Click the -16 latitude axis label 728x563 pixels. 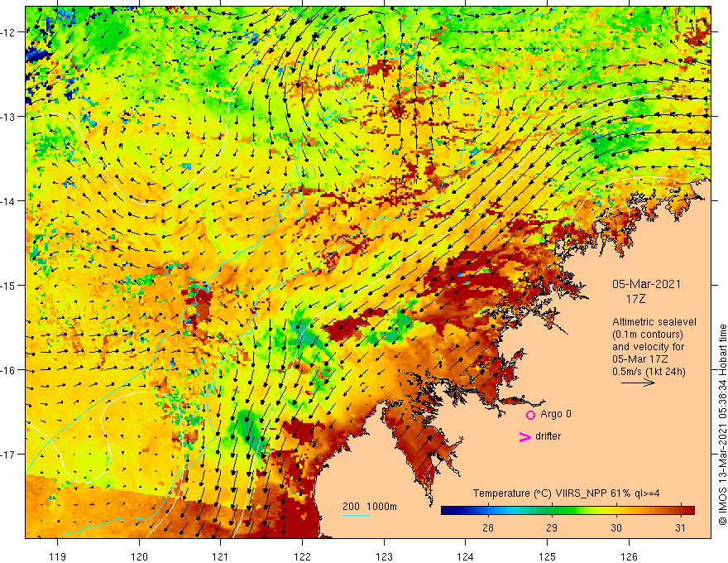[x=8, y=370]
